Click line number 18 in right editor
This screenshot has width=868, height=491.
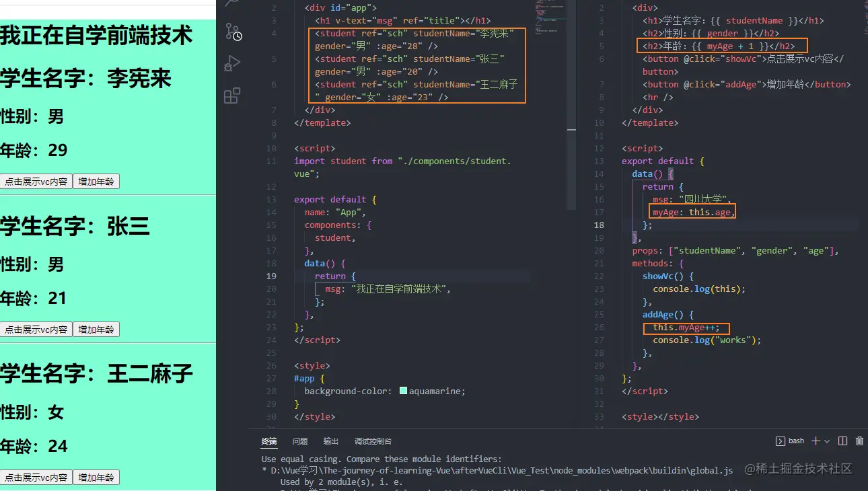[x=599, y=225]
